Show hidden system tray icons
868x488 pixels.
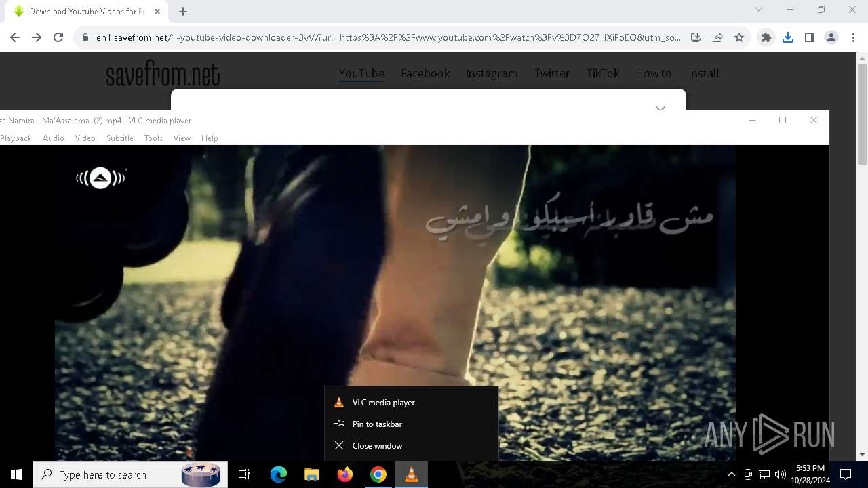(x=731, y=474)
